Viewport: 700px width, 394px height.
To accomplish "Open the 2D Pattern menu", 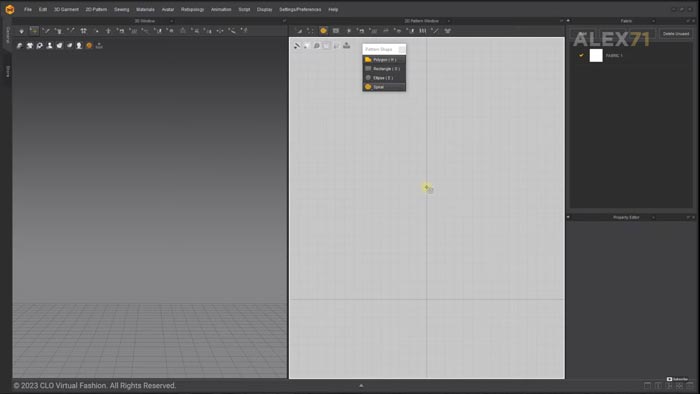I will (x=96, y=9).
